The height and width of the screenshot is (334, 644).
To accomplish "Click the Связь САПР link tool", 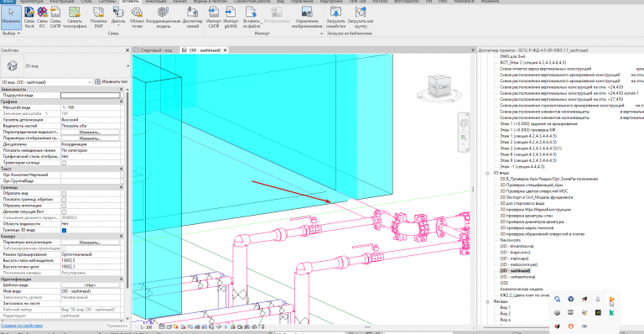I will pyautogui.click(x=55, y=18).
